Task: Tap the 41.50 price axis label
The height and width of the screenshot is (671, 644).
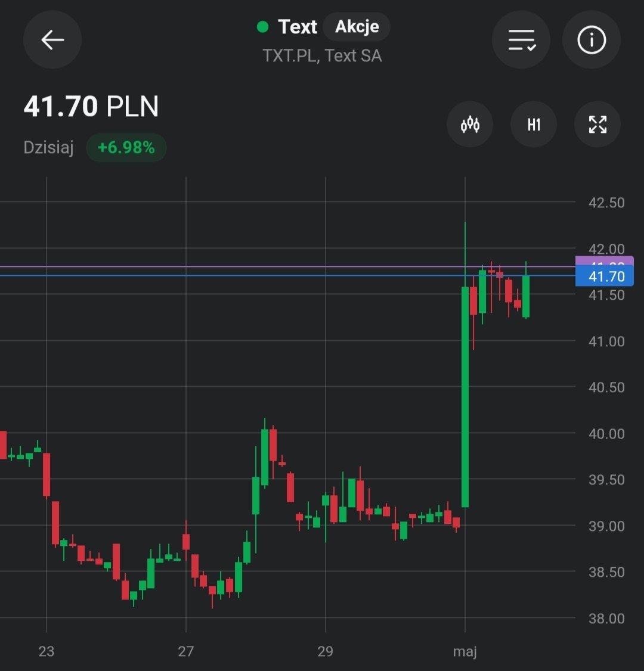Action: (x=606, y=295)
